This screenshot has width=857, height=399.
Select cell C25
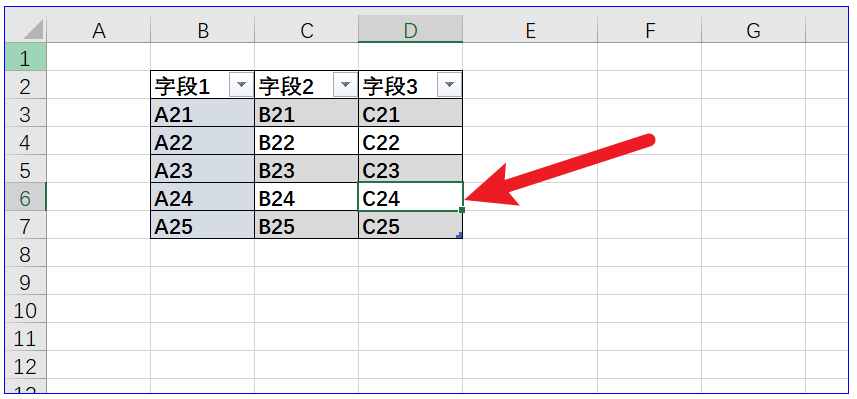pyautogui.click(x=410, y=225)
